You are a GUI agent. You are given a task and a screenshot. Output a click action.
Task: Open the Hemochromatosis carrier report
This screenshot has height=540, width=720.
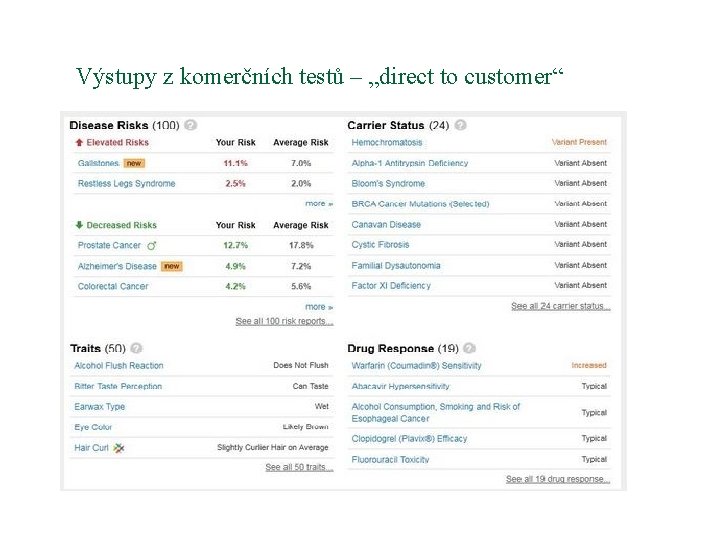click(387, 142)
